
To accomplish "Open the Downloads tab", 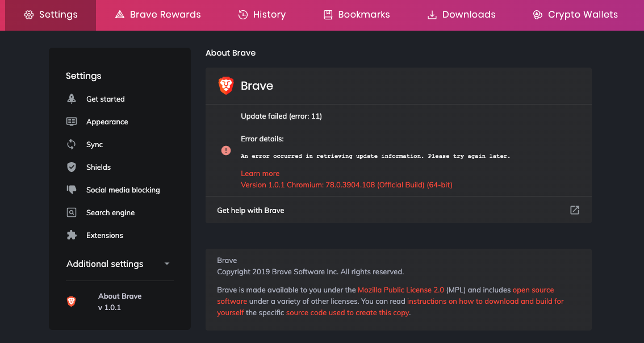I will 461,15.
